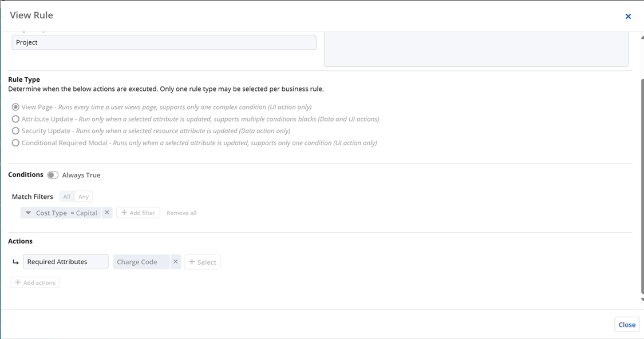
Task: Choose the Any match filters option
Action: click(84, 196)
